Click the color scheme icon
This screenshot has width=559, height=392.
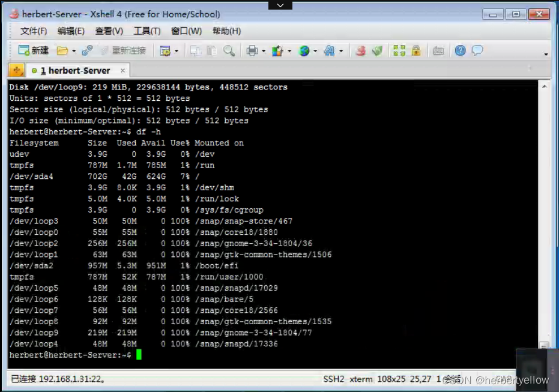[277, 50]
